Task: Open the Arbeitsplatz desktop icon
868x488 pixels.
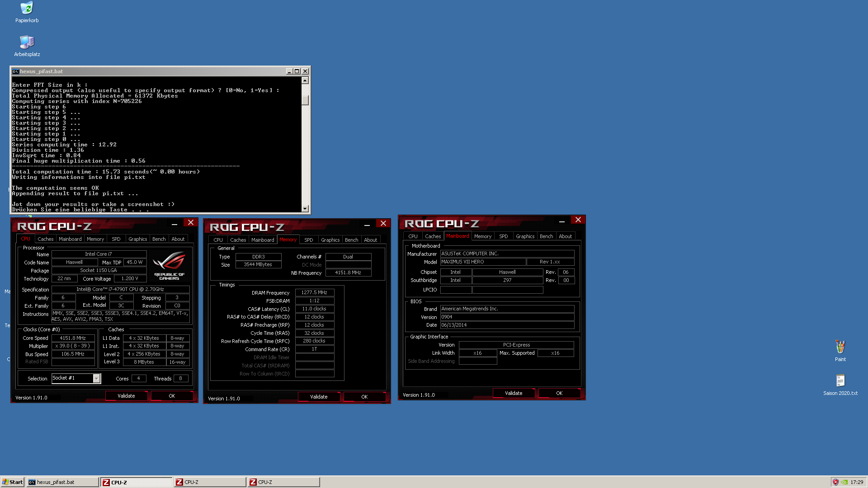Action: pos(27,46)
